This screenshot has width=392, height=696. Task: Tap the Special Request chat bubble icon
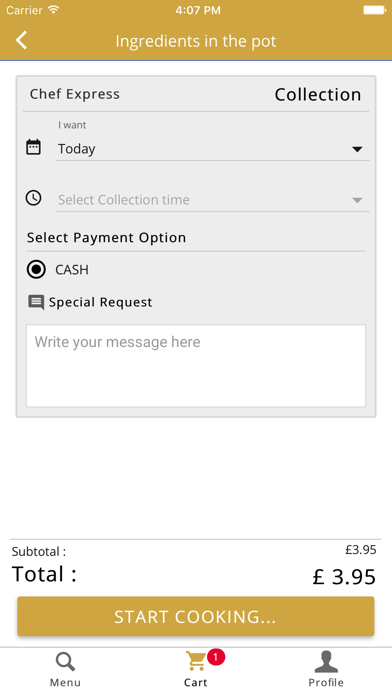point(36,303)
